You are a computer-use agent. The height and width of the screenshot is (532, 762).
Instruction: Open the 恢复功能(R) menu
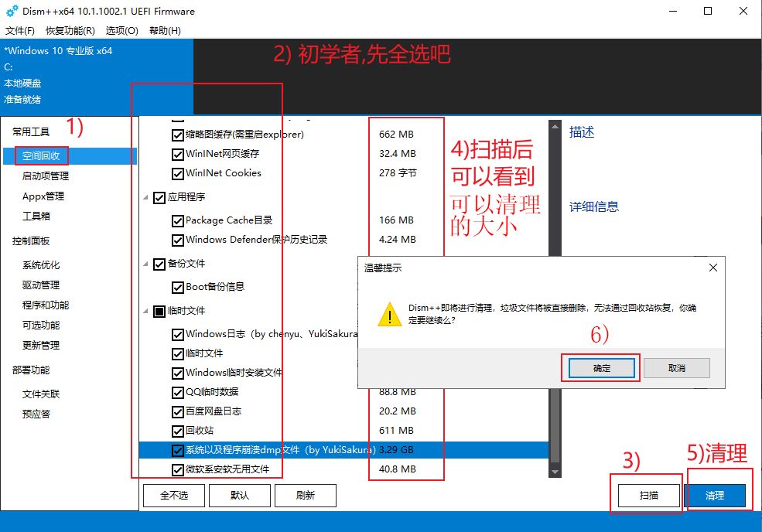tap(70, 31)
